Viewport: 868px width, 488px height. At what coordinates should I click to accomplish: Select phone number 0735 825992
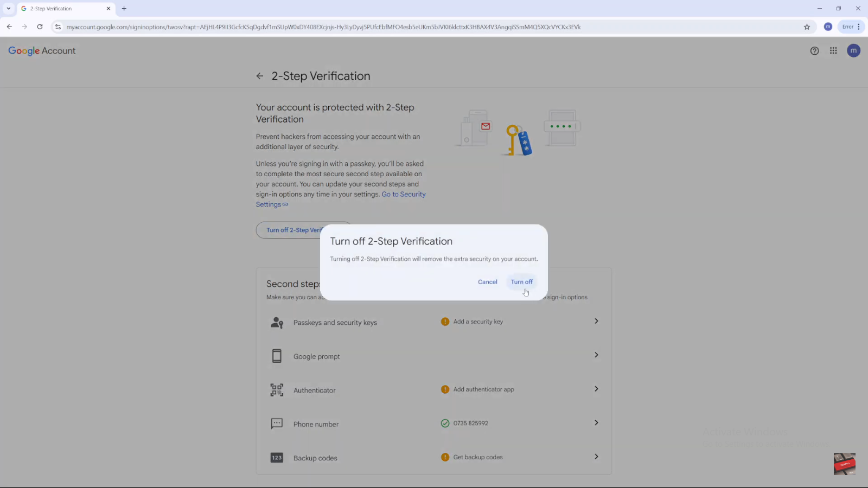[x=470, y=423]
